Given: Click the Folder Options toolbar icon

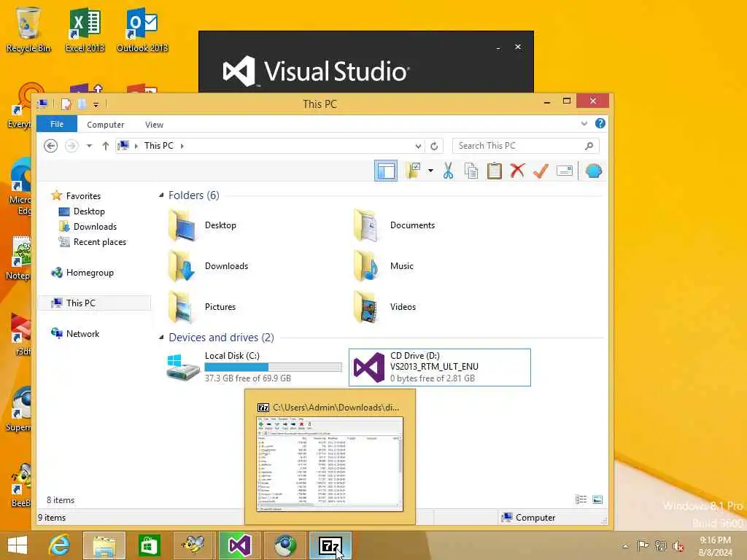Looking at the screenshot, I should [413, 171].
